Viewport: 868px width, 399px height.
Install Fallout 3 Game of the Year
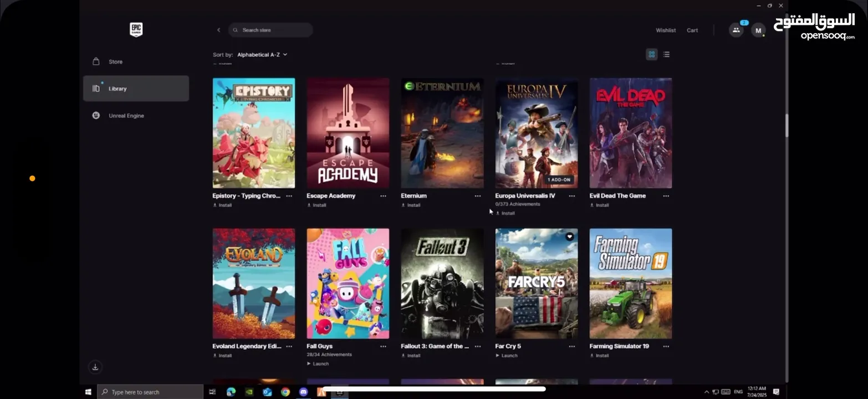click(x=411, y=356)
